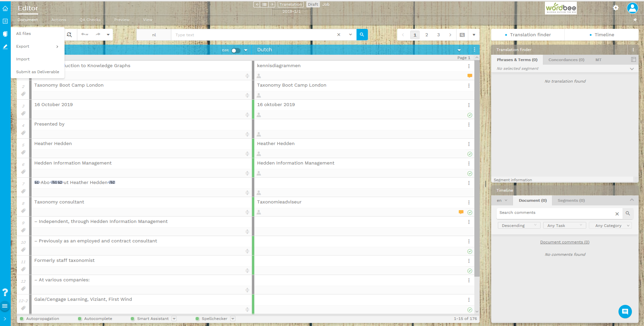This screenshot has width=644, height=326.
Task: Open the home icon in sidebar
Action: click(x=5, y=8)
